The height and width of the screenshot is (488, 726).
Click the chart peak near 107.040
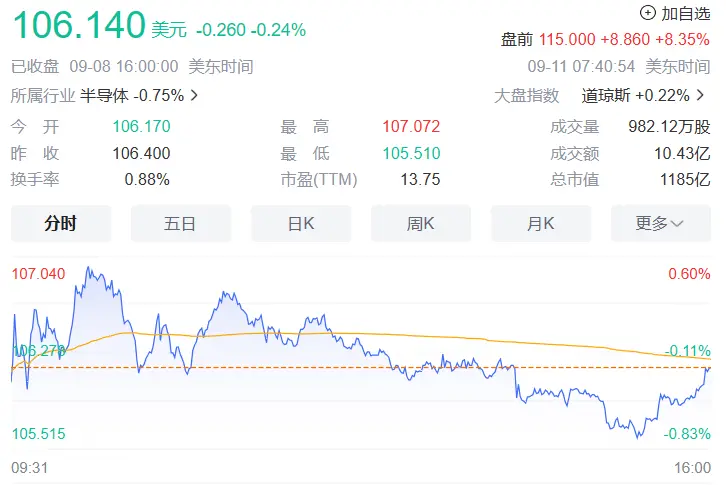[x=88, y=268]
